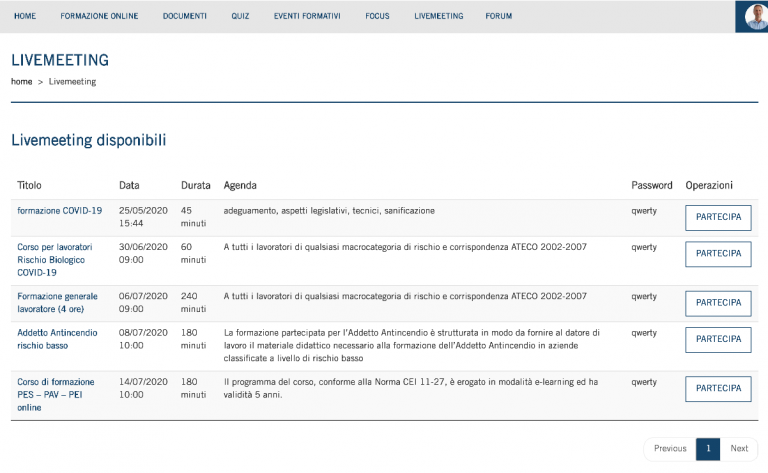
Task: Open FOCUS menu item
Action: [377, 16]
